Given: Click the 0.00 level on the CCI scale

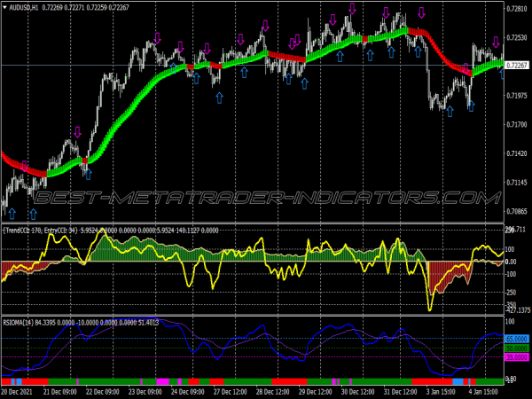Looking at the screenshot, I should (511, 262).
